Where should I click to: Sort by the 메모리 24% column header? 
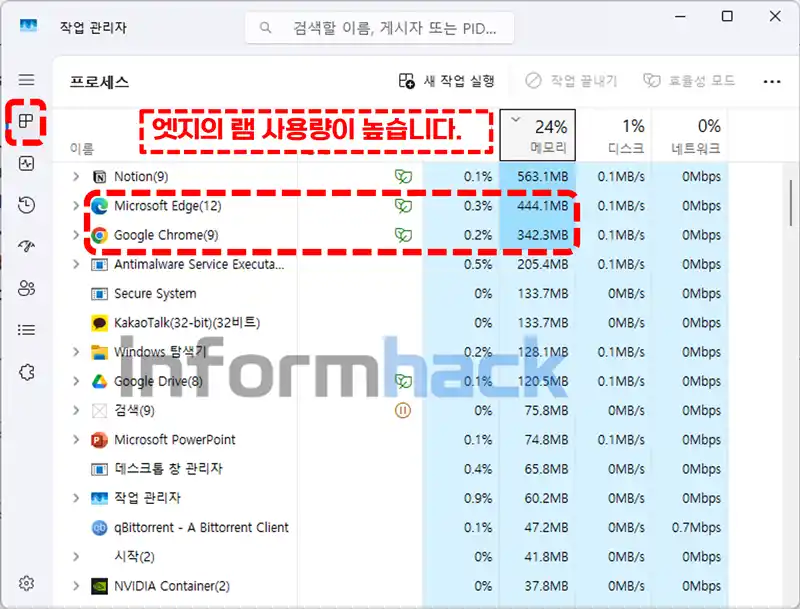[537, 135]
